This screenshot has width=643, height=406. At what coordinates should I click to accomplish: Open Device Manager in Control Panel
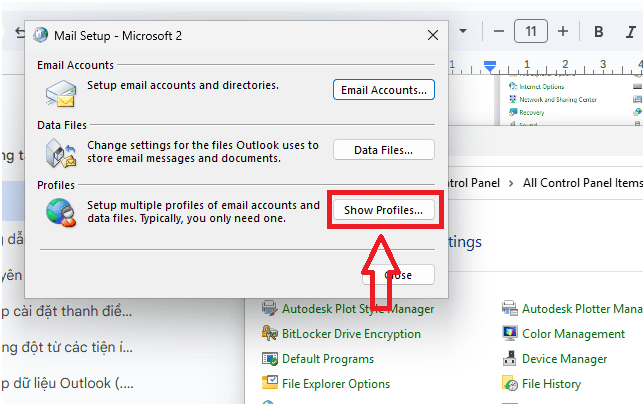(x=564, y=359)
